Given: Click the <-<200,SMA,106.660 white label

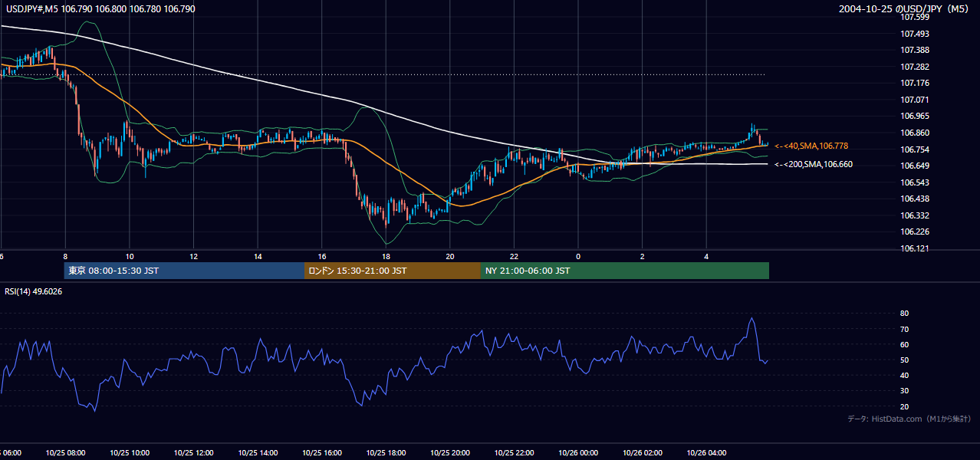Looking at the screenshot, I should point(814,164).
